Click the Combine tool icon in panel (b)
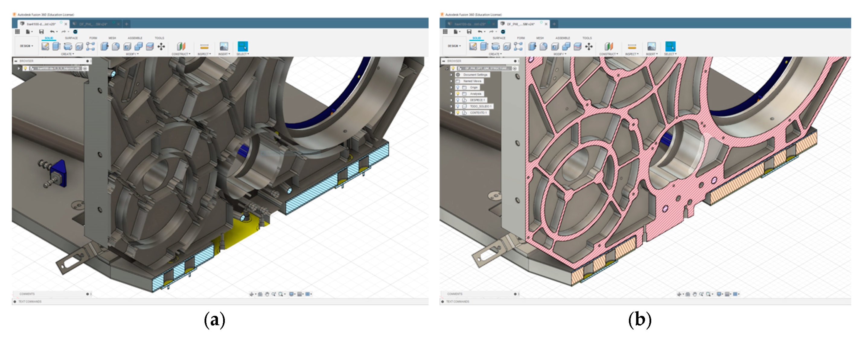 [566, 46]
